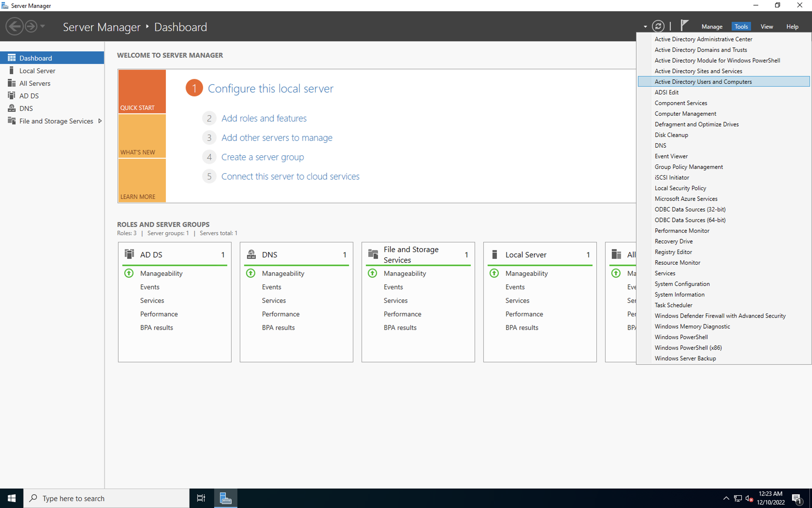Screen dimensions: 812x508
Task: Open Registry Editor
Action: pyautogui.click(x=724, y=252)
